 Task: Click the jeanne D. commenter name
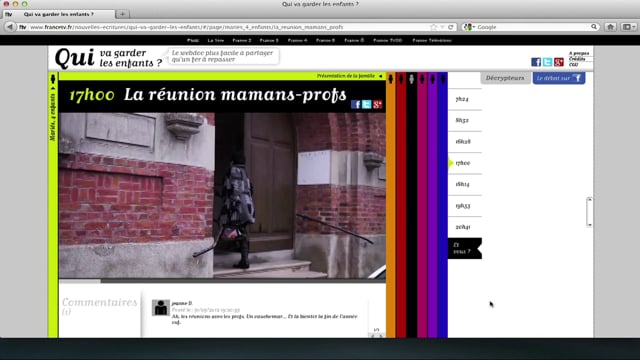(x=182, y=303)
